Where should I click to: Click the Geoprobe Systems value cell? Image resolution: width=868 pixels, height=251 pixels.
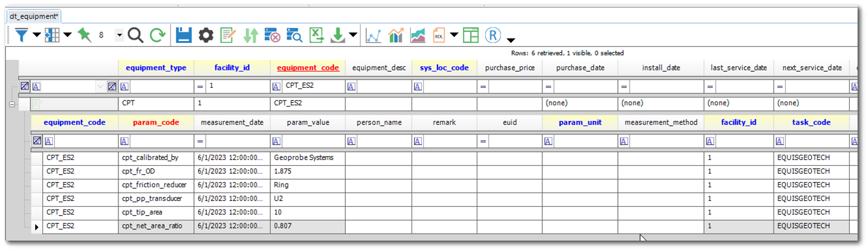coord(308,157)
